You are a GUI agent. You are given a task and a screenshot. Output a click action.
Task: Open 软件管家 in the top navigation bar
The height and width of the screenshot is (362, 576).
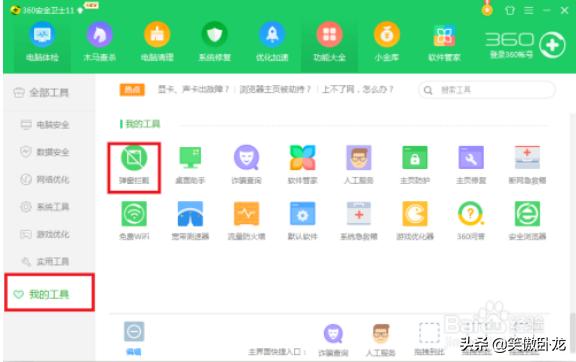point(444,42)
